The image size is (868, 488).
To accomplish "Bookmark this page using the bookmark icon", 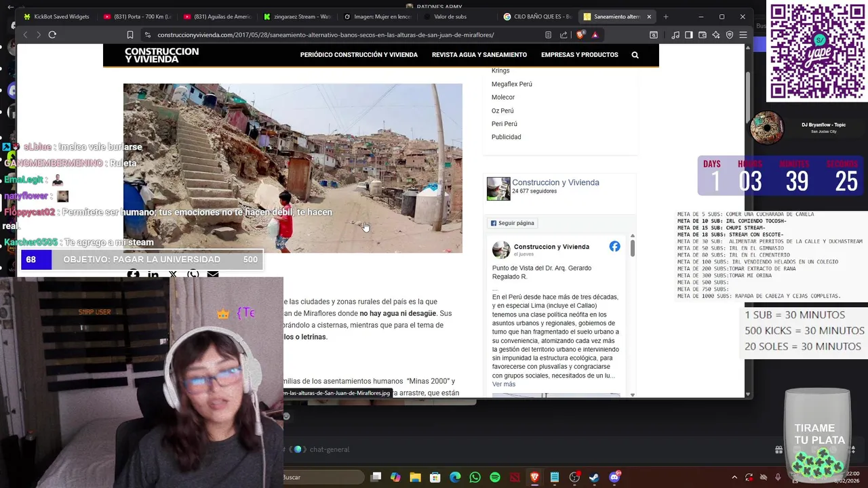I will (130, 35).
